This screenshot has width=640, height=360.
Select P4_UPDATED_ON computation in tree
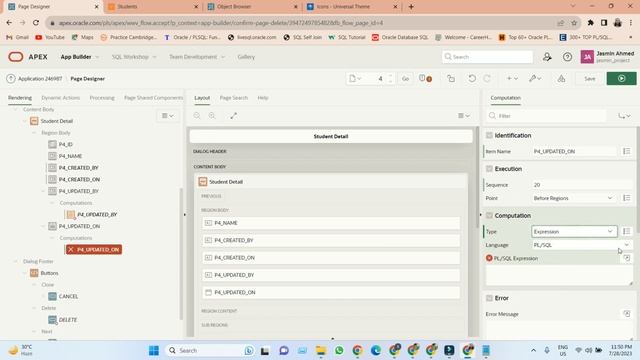coord(94,249)
